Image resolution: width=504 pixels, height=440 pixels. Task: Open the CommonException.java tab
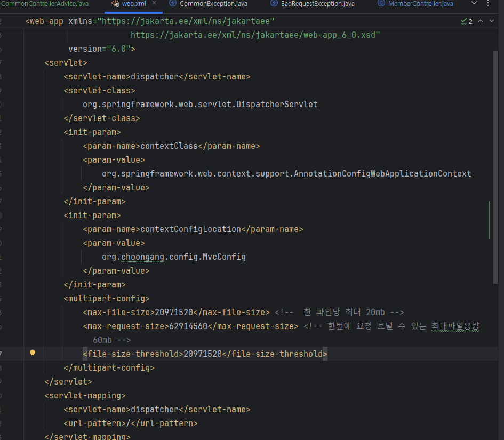click(213, 4)
